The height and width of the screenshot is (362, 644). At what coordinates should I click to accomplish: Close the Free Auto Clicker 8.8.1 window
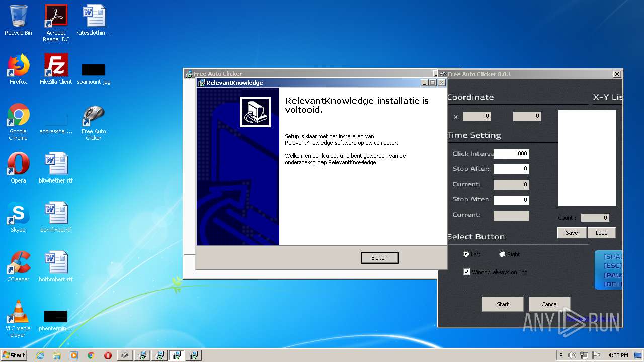617,74
